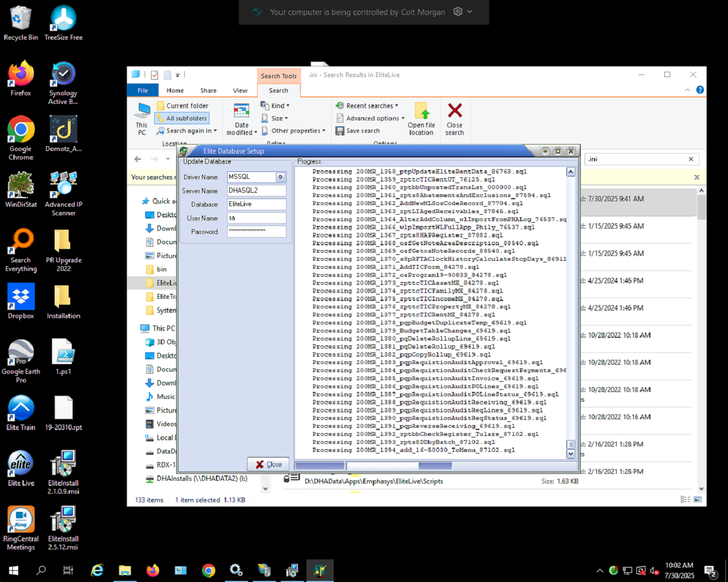
Task: Click the Database field containing EliteLive
Action: [x=257, y=204]
